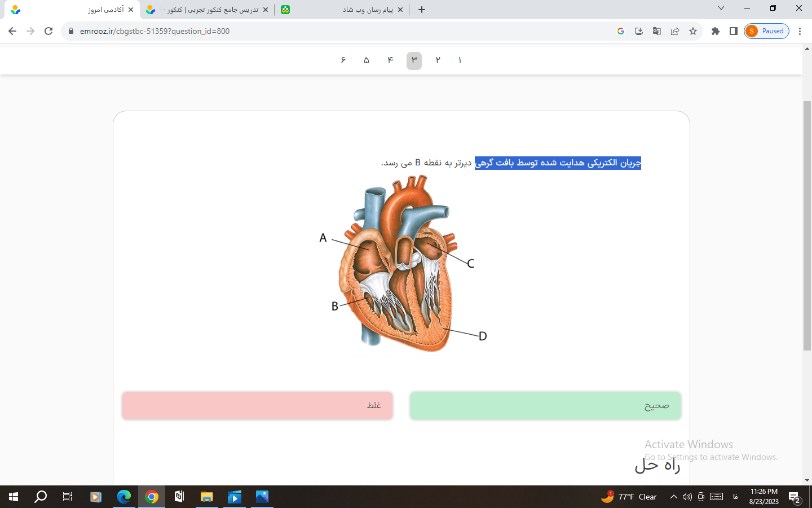Click the install app icon in address bar
The image size is (812, 508).
click(x=638, y=31)
